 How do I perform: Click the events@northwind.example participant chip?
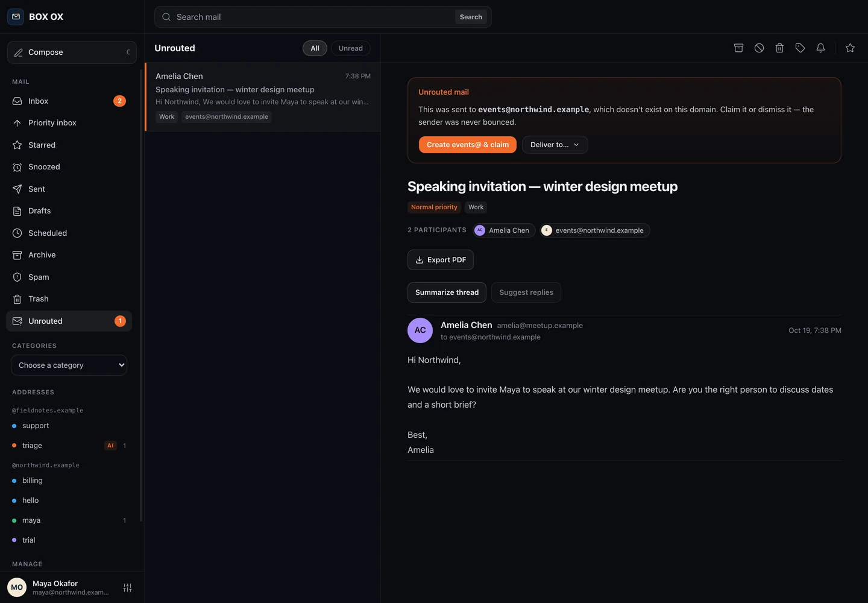tap(594, 230)
